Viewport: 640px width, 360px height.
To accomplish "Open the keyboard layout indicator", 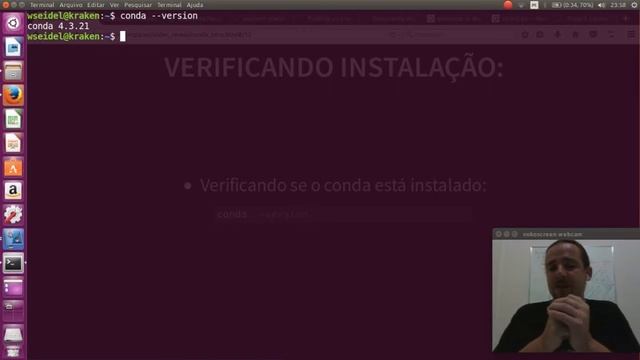I will point(534,5).
